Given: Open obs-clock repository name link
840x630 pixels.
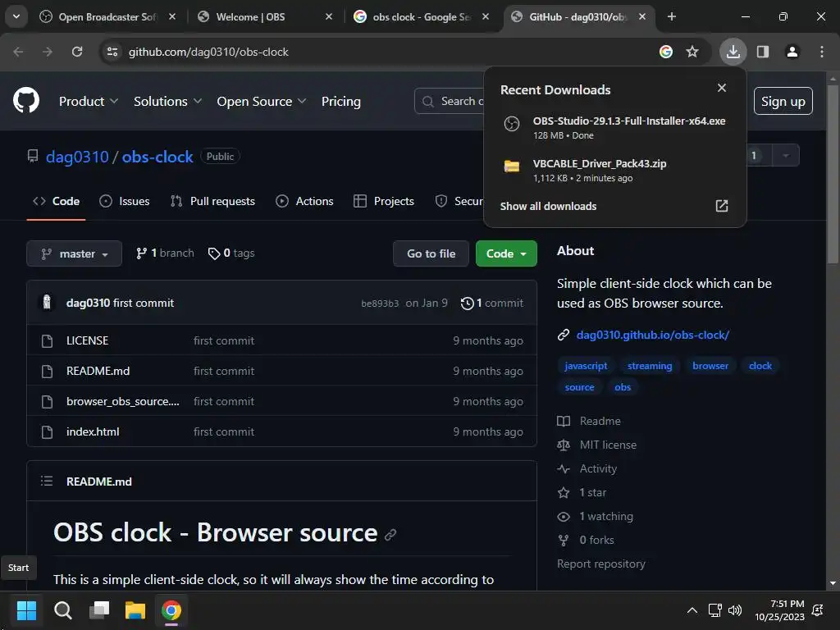Looking at the screenshot, I should [x=157, y=157].
